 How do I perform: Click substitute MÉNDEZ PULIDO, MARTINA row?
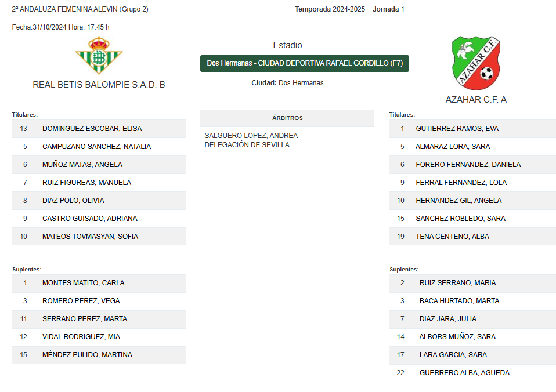[x=99, y=355]
